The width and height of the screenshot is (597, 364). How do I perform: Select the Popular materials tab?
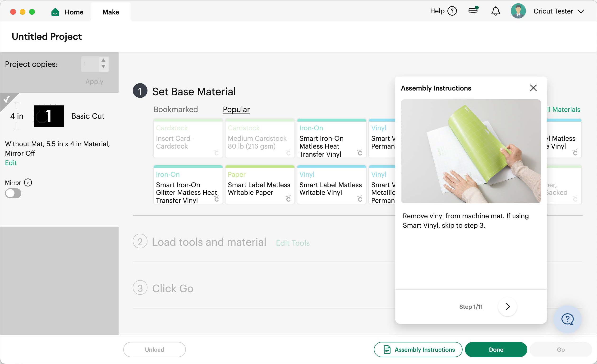coord(236,109)
